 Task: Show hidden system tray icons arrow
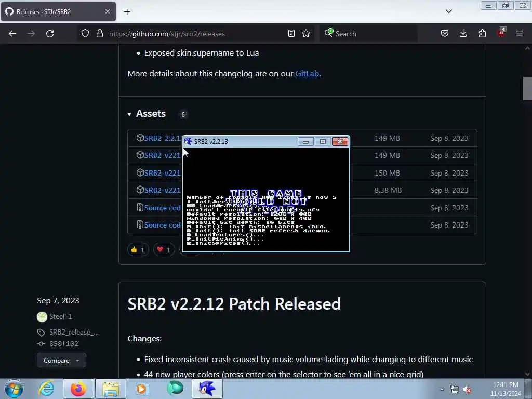pyautogui.click(x=442, y=389)
